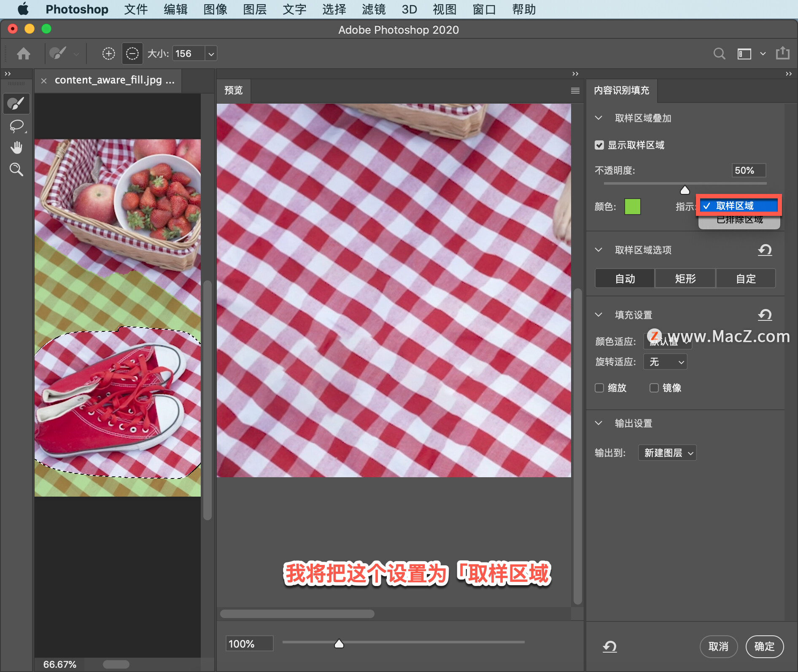Toggle the 显示取样区域 checkbox
Viewport: 798px width, 672px height.
[x=599, y=145]
